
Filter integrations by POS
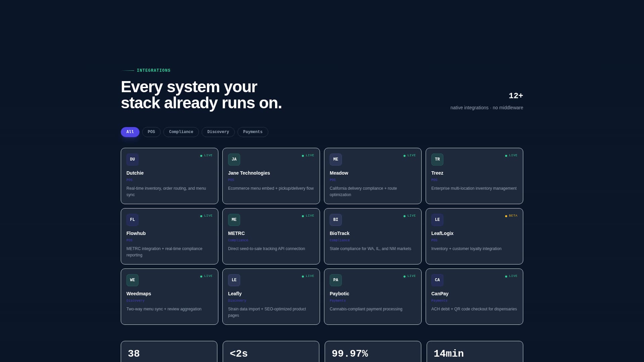pyautogui.click(x=151, y=132)
